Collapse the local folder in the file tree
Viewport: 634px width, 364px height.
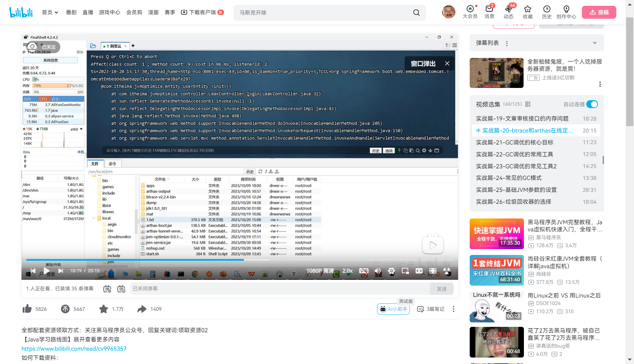coord(94,218)
